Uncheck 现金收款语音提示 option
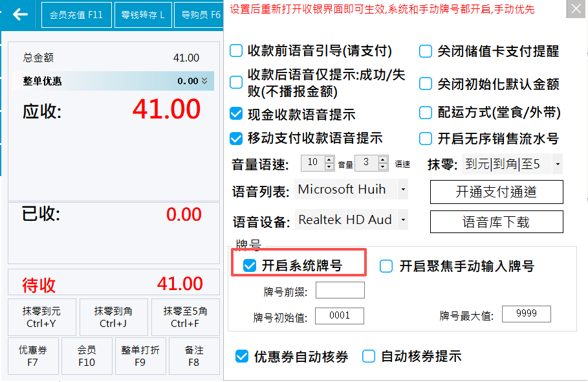588x382 pixels. point(237,115)
